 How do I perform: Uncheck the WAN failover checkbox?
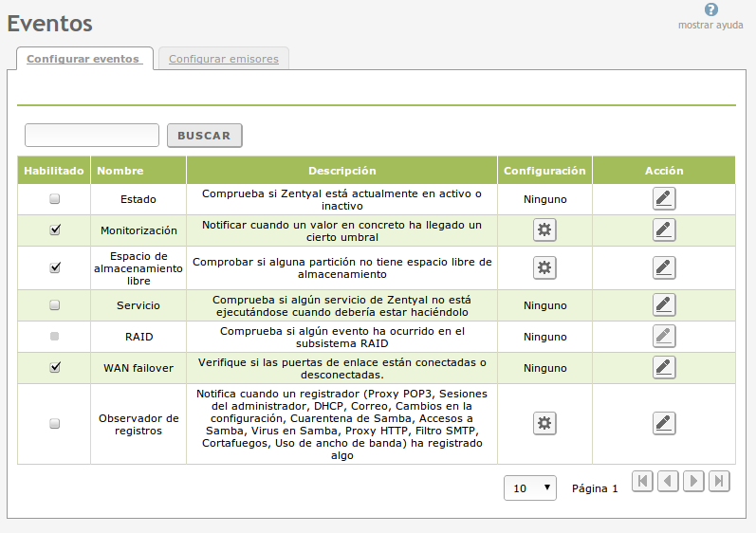pyautogui.click(x=55, y=367)
